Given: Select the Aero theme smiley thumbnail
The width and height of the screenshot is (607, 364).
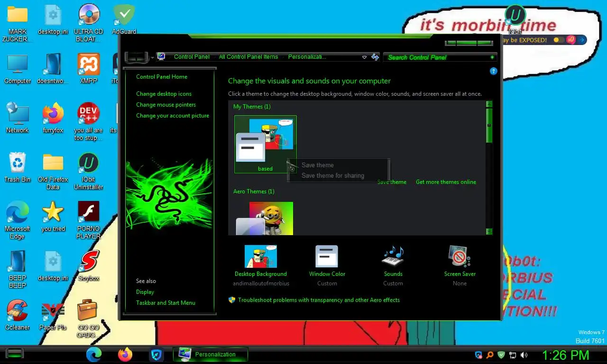Looking at the screenshot, I should point(265,218).
